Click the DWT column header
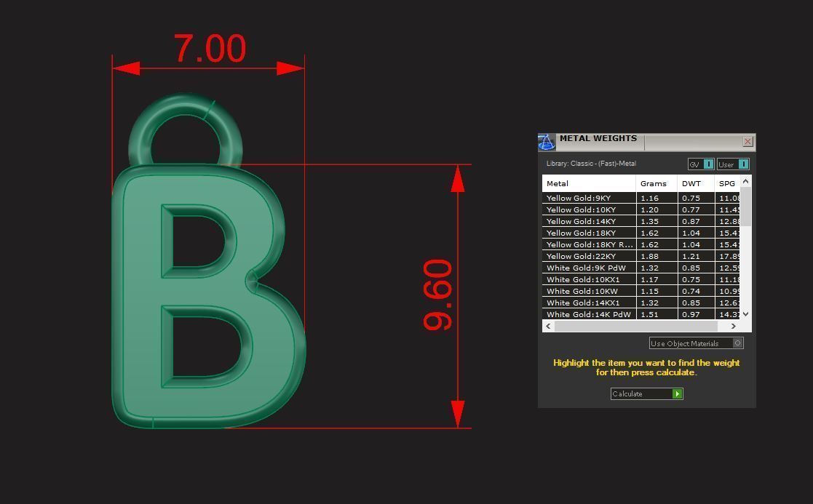Image resolution: width=813 pixels, height=504 pixels. (x=696, y=183)
